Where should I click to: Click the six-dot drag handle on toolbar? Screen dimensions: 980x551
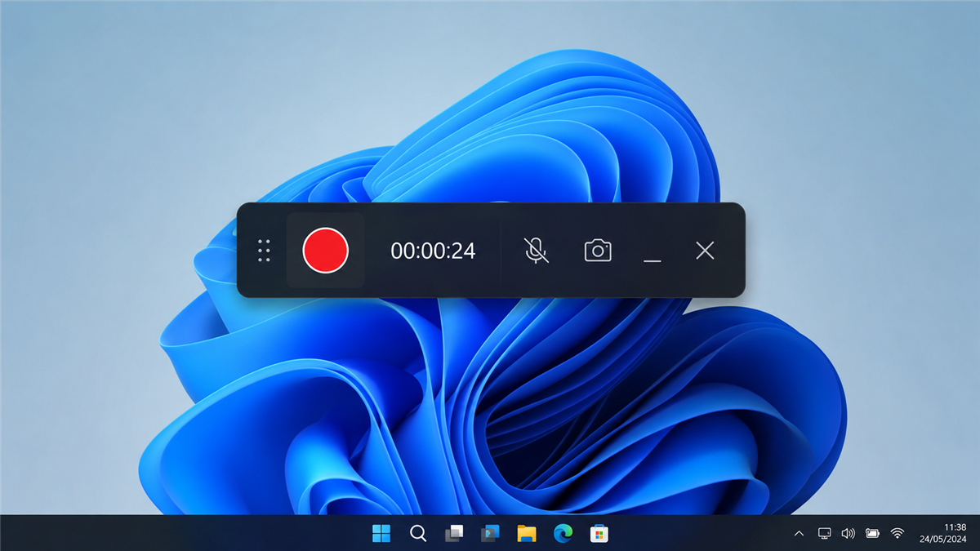tap(264, 251)
